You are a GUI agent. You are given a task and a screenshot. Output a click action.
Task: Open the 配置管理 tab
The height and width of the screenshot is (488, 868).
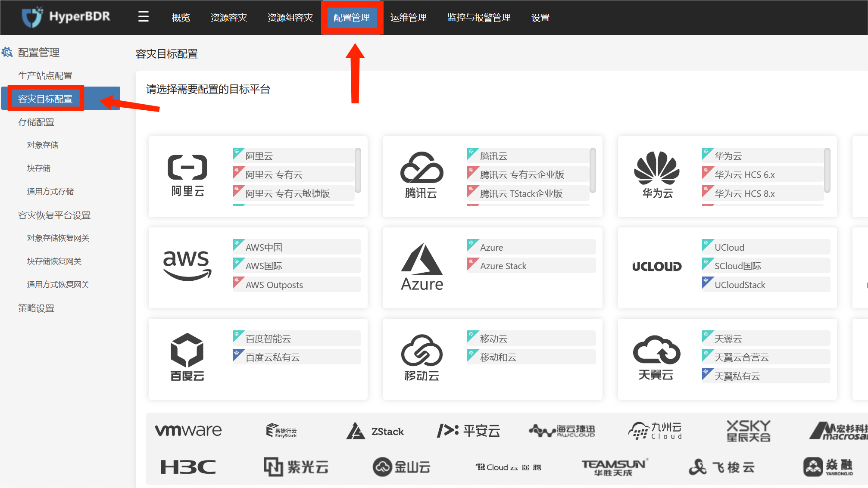point(352,18)
